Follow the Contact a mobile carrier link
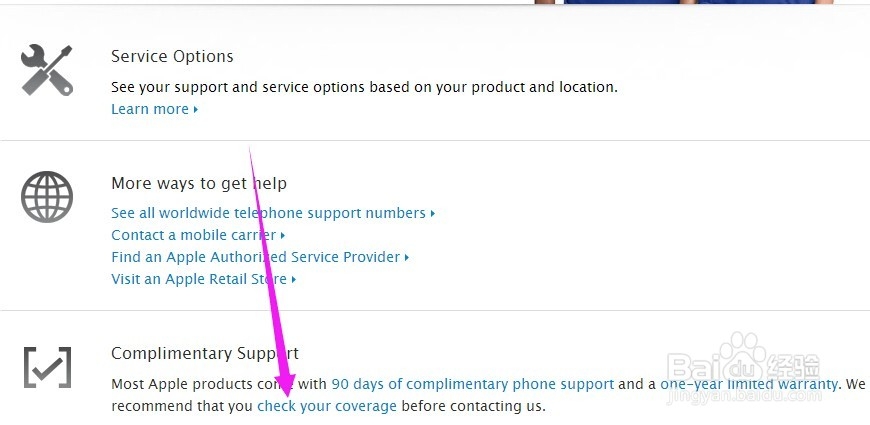 click(x=195, y=235)
